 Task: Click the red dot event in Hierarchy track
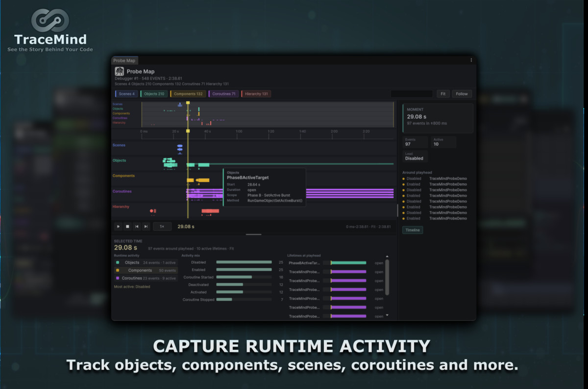(x=151, y=211)
